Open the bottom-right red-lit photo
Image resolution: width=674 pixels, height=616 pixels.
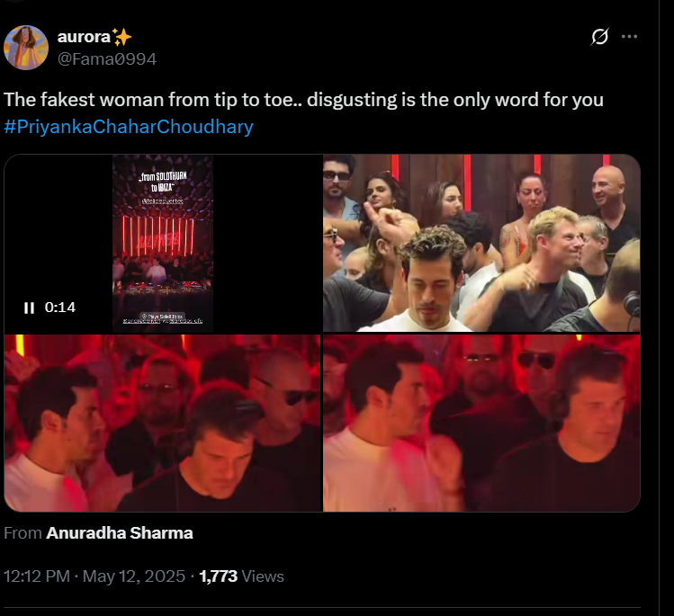pyautogui.click(x=481, y=424)
